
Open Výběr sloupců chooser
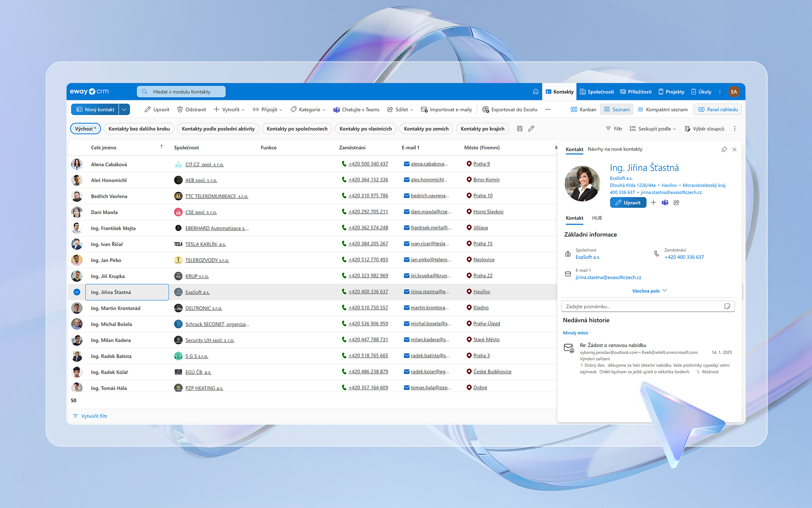click(704, 129)
